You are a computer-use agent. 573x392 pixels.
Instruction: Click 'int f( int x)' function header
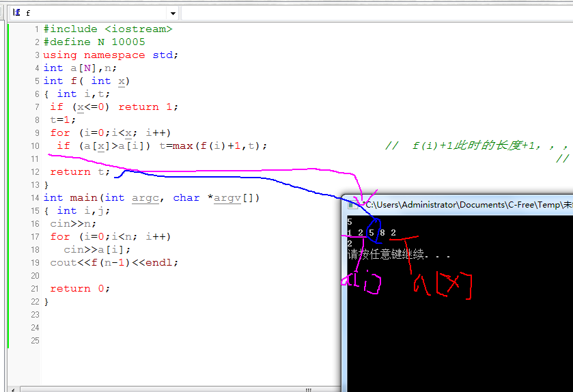(87, 81)
